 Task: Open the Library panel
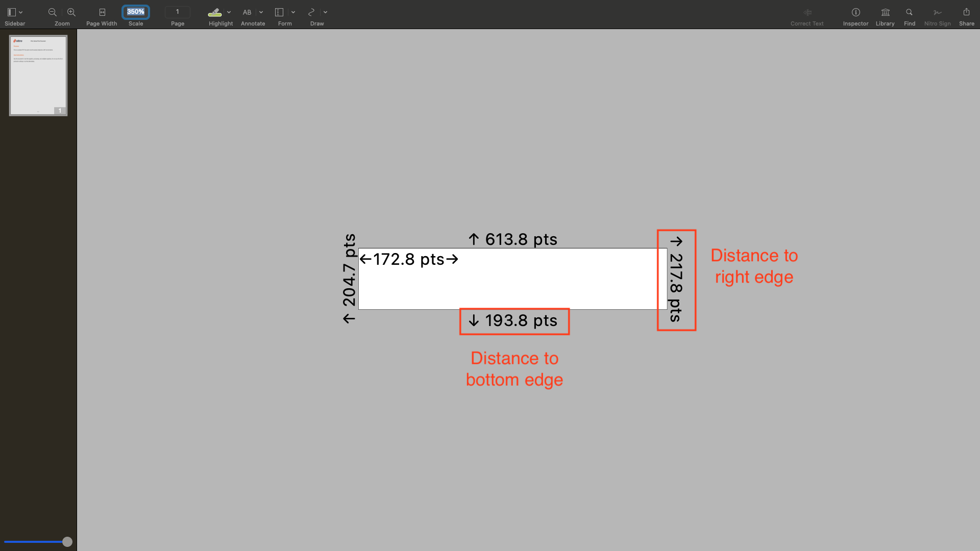point(885,12)
